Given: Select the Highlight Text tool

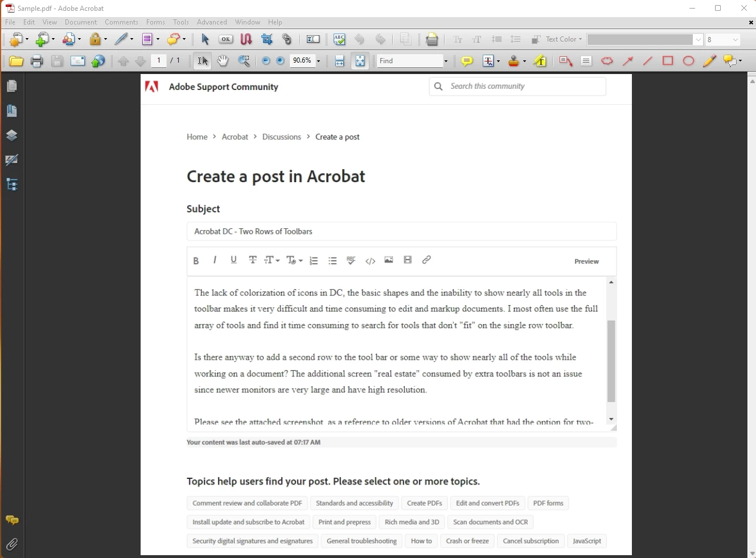Looking at the screenshot, I should point(541,61).
